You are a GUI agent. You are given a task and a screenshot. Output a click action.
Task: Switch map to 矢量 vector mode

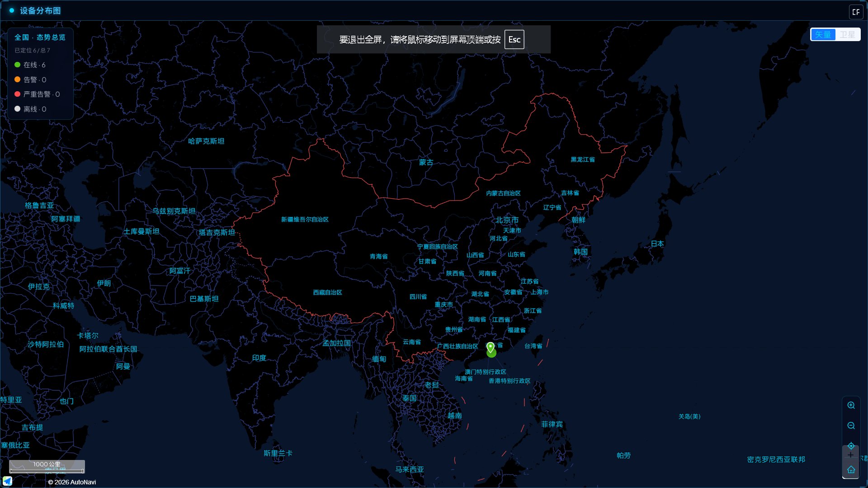823,35
